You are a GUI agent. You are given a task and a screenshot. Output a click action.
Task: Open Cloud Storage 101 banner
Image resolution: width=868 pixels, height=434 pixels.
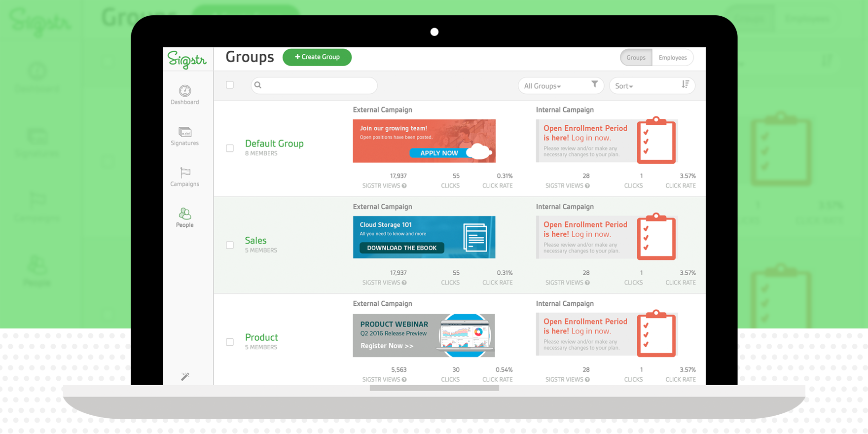click(x=424, y=237)
